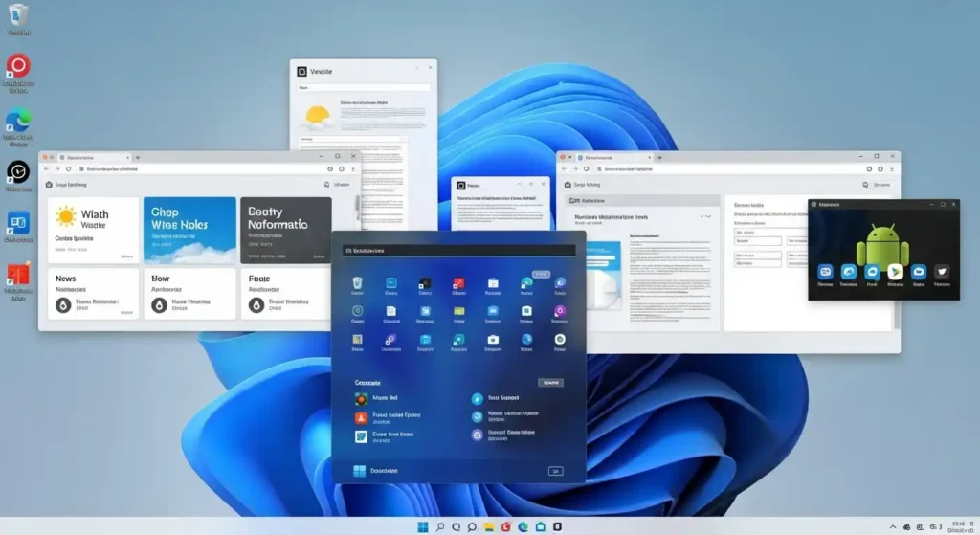The width and height of the screenshot is (980, 535).
Task: Add a new tab in the document browser window
Action: click(659, 158)
